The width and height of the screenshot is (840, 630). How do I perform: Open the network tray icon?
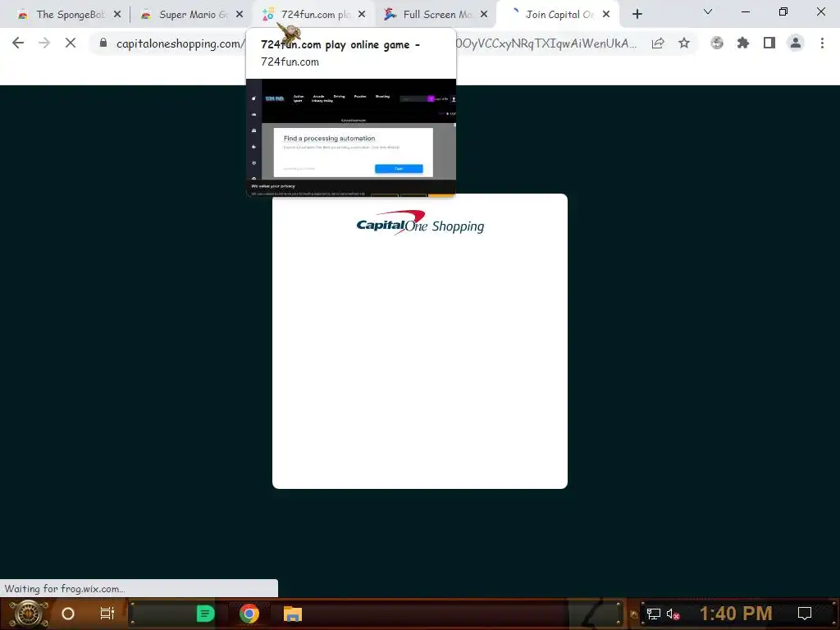(x=653, y=614)
